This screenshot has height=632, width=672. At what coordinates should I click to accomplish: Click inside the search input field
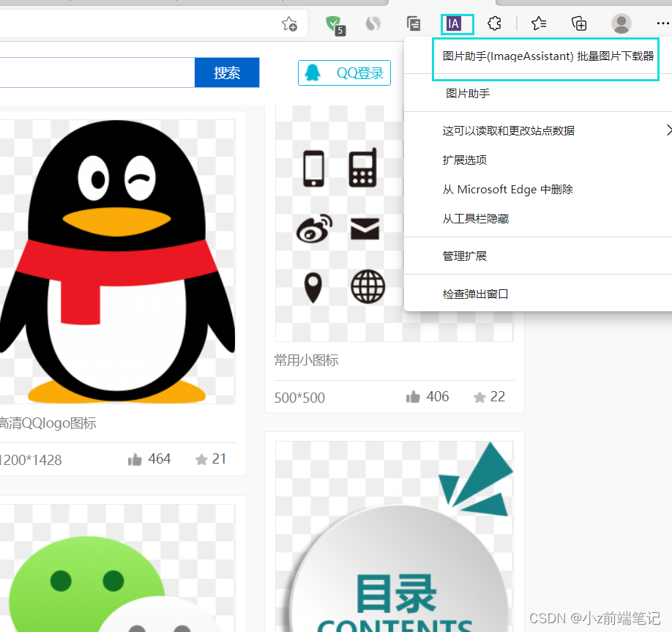(x=95, y=73)
